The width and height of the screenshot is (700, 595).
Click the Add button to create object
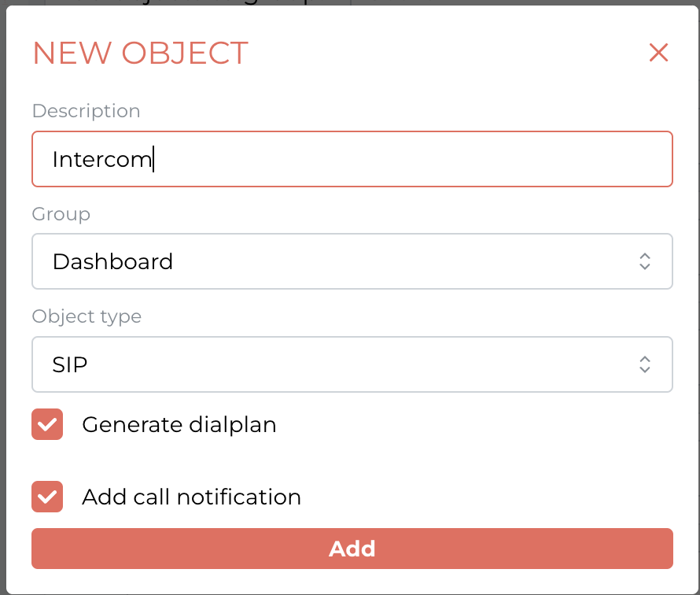pyautogui.click(x=352, y=549)
